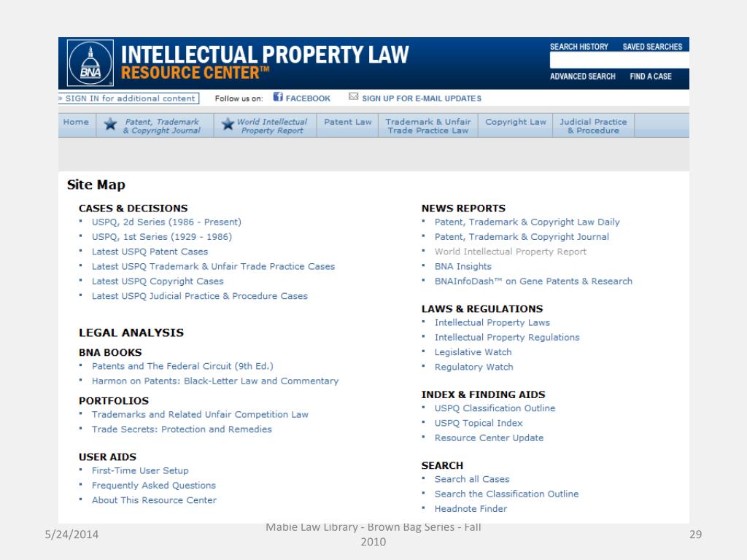Open the FACEBOOK link
The height and width of the screenshot is (560, 747).
(308, 98)
